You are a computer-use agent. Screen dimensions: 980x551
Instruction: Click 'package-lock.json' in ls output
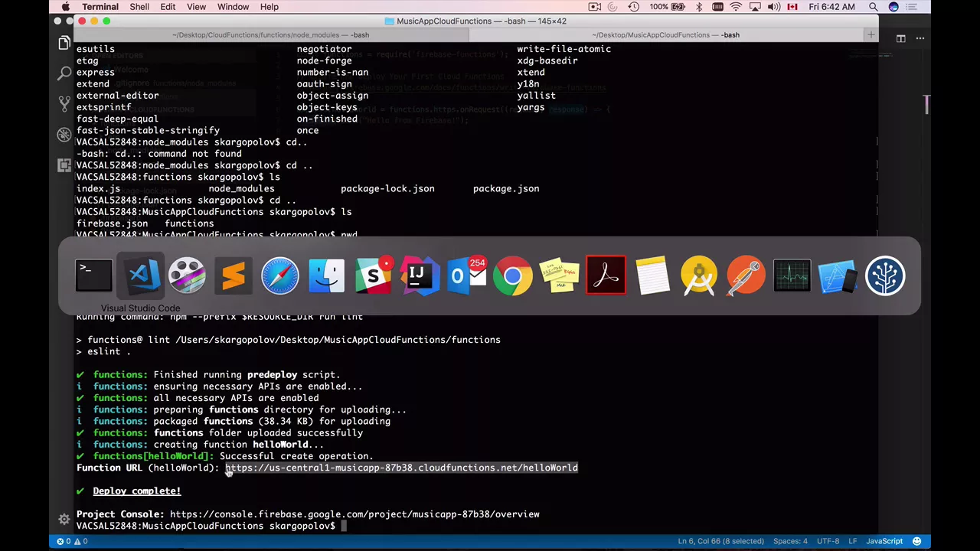pos(387,188)
